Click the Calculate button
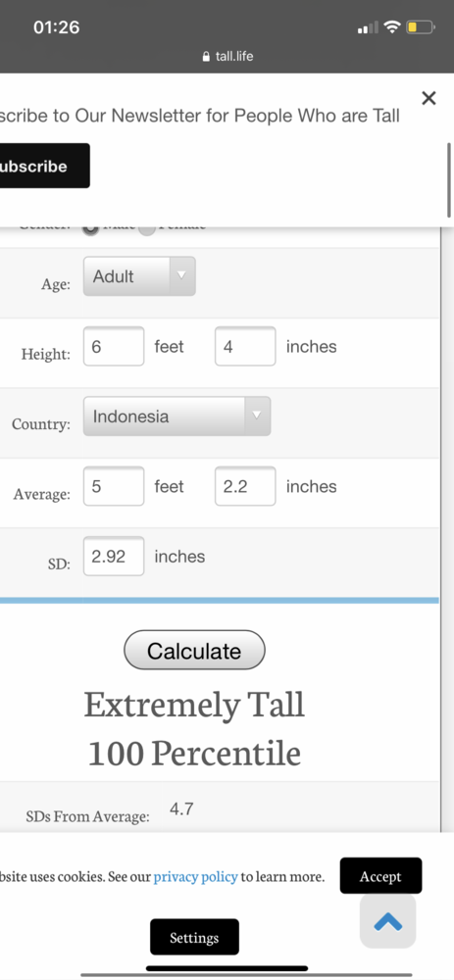Screen dimensions: 454x980 coord(194,650)
